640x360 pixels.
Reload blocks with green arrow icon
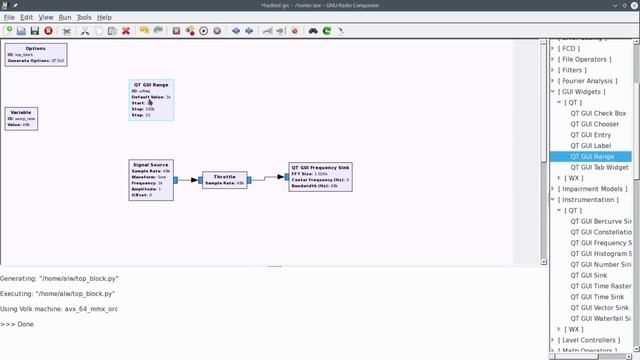coord(327,31)
